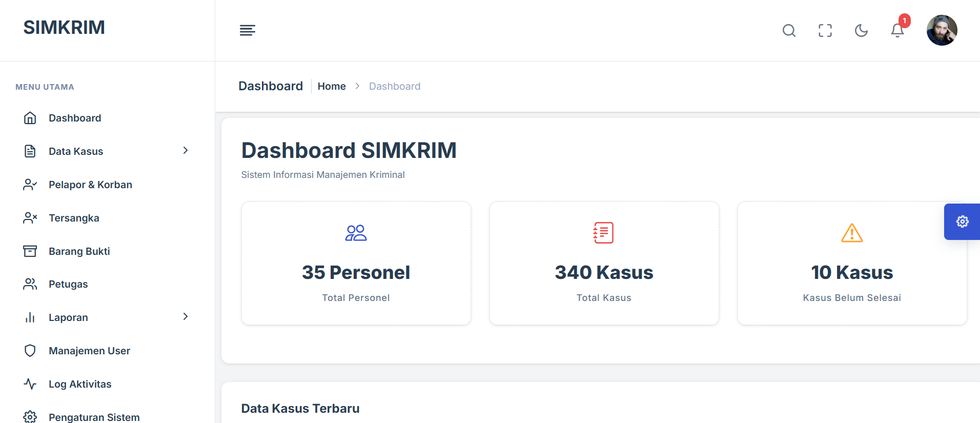Click the orange warning triangle icon
The height and width of the screenshot is (423, 980).
click(852, 233)
